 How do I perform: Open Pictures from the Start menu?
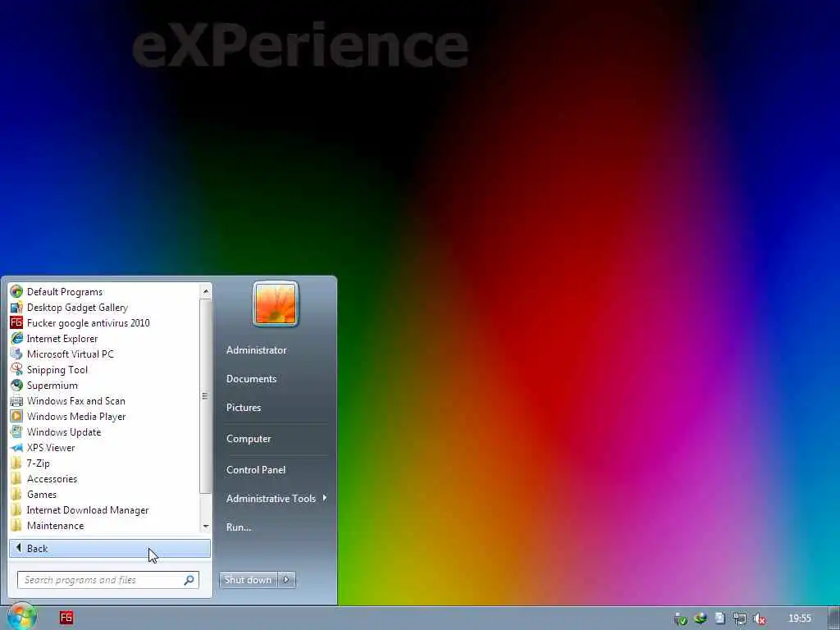[244, 408]
